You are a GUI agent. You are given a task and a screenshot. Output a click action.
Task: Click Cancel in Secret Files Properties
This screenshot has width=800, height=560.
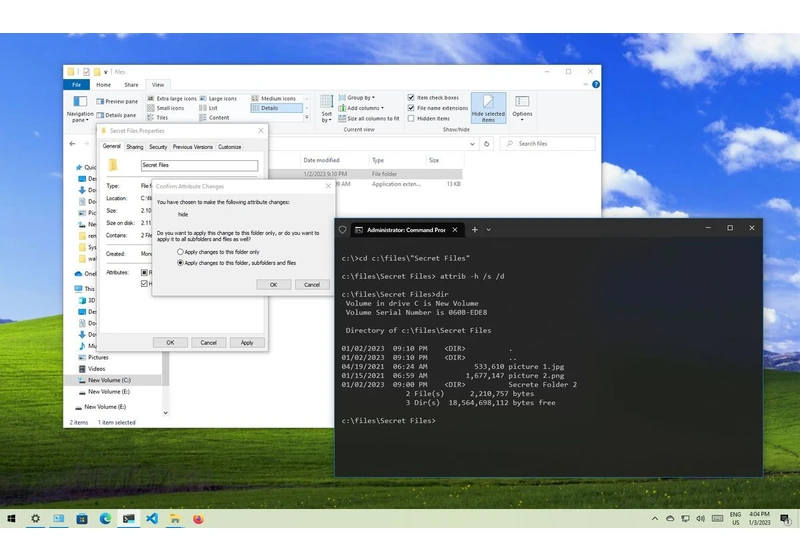pos(208,343)
